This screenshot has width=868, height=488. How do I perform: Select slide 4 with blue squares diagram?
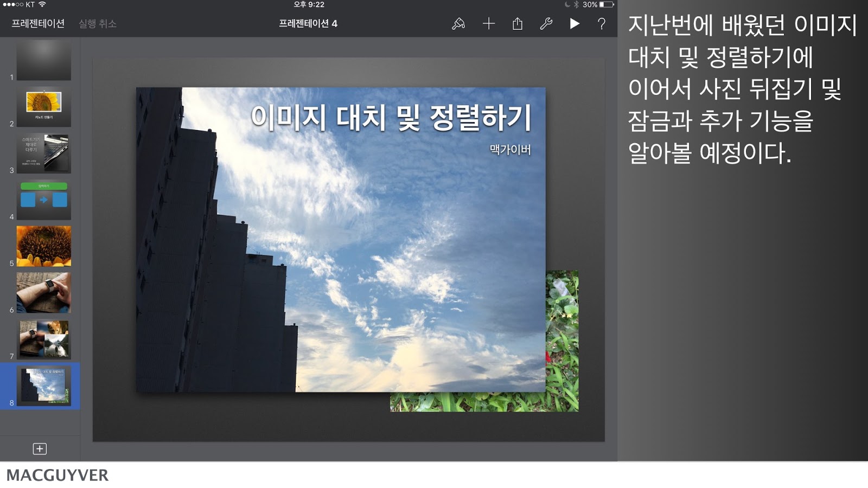(x=44, y=200)
